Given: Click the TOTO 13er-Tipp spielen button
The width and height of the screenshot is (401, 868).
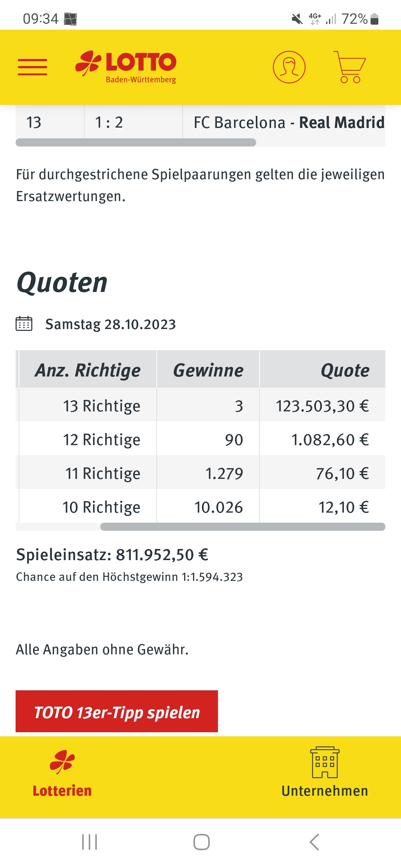Looking at the screenshot, I should [117, 711].
